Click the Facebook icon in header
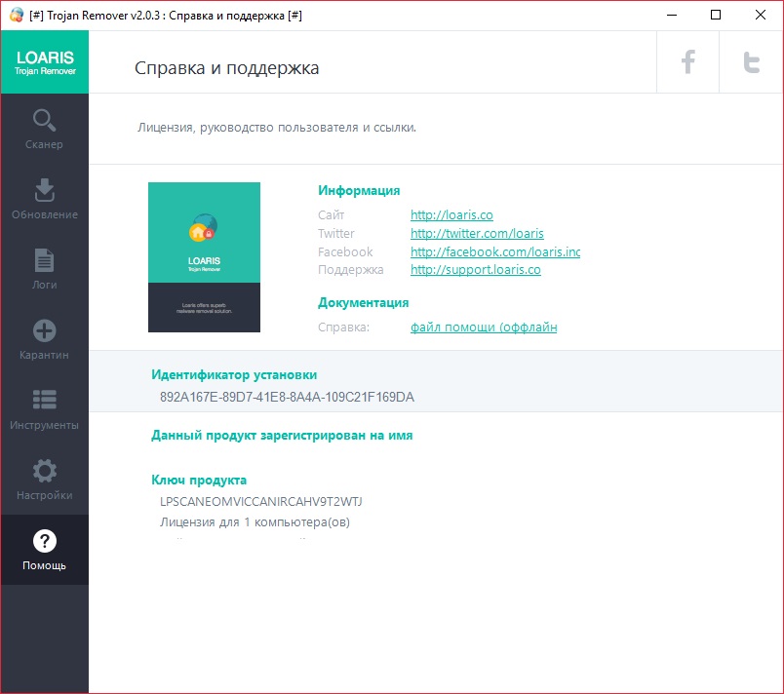Image resolution: width=784 pixels, height=694 pixels. point(688,62)
